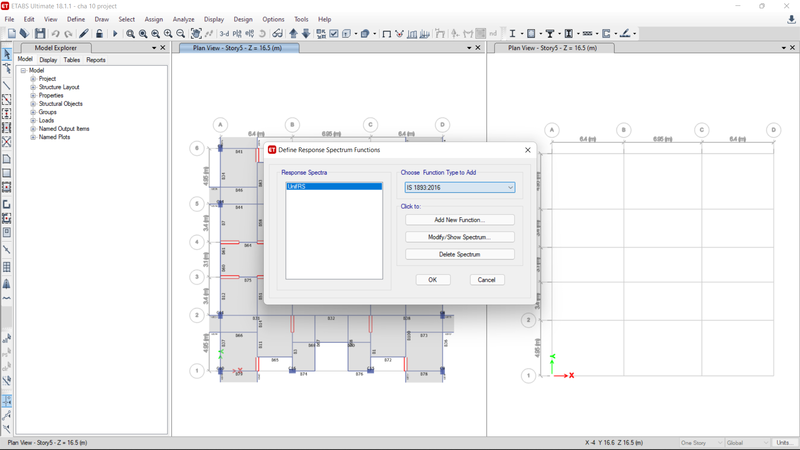
Task: Expand the Loads tree node
Action: click(x=33, y=120)
